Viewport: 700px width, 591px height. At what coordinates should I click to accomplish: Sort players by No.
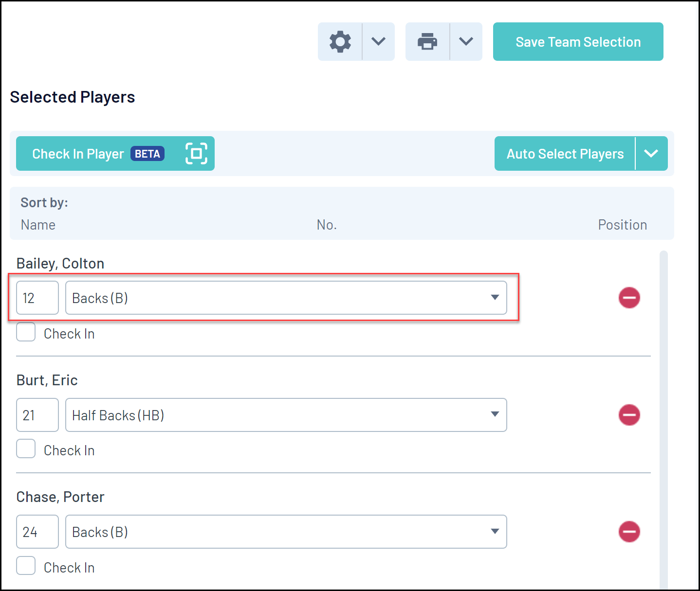327,225
